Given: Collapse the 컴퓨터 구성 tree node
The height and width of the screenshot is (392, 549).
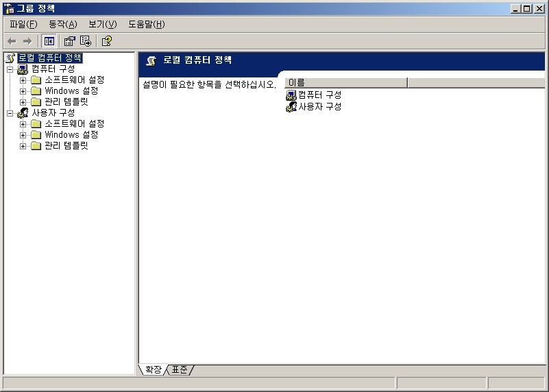Looking at the screenshot, I should click(10, 69).
